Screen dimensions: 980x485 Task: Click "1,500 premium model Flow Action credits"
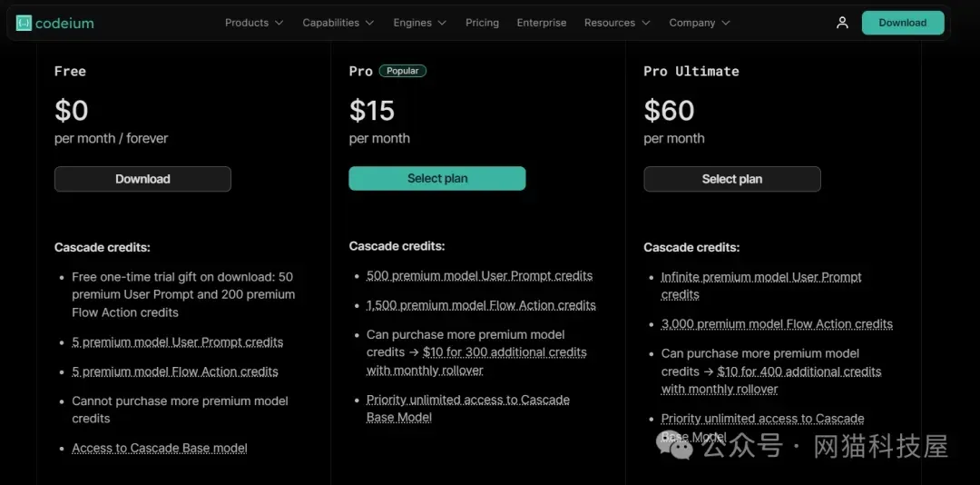[x=481, y=305]
